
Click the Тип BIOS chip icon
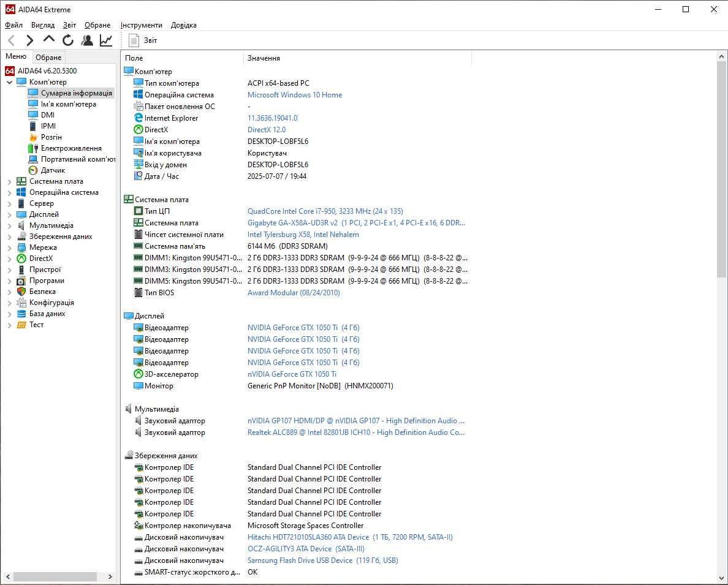[138, 293]
